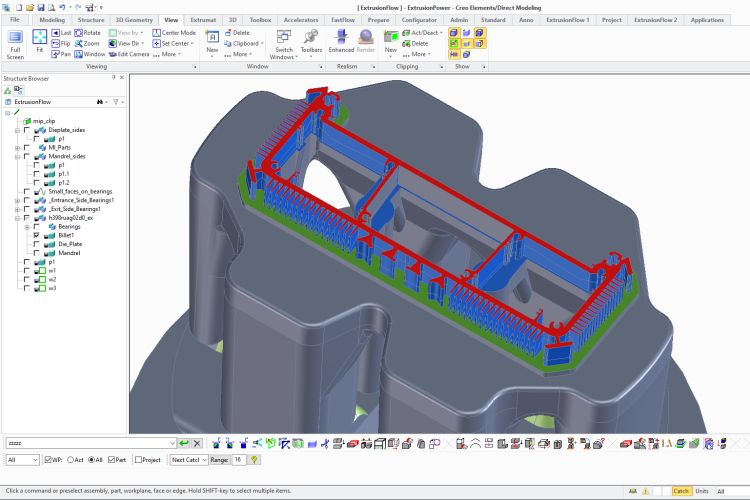Select the All radio button
Screen dimensions: 750x500
coord(91,460)
